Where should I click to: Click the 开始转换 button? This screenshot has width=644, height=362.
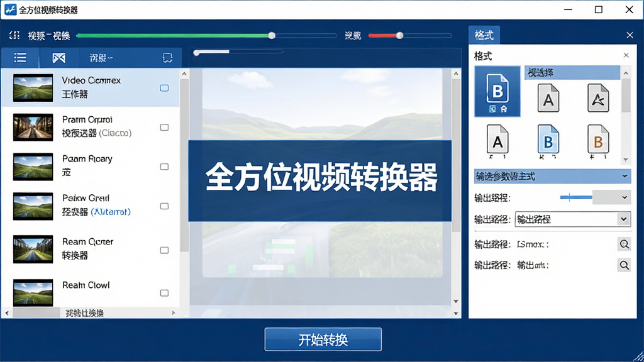point(323,339)
